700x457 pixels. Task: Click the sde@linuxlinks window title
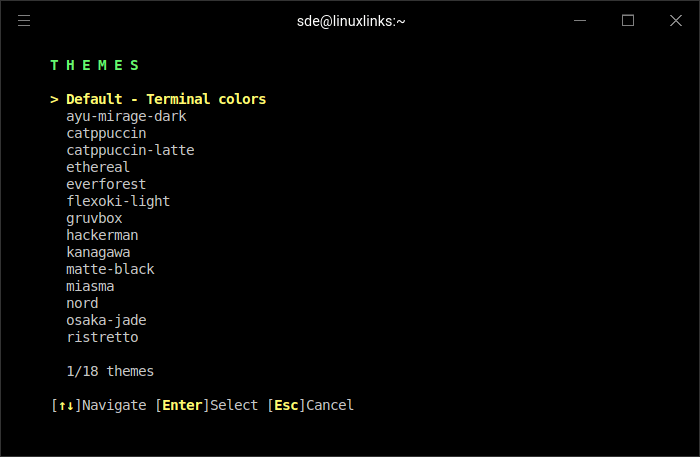coord(350,20)
